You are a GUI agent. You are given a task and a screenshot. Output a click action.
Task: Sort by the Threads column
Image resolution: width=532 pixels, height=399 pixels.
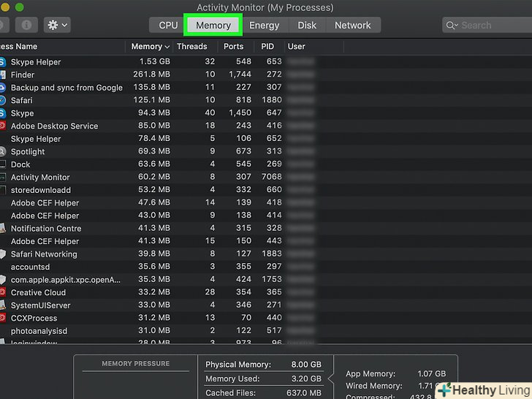192,47
